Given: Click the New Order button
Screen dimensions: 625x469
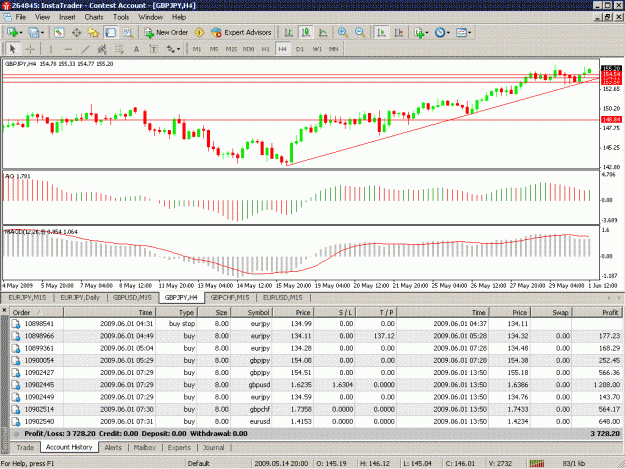Looking at the screenshot, I should tap(166, 33).
